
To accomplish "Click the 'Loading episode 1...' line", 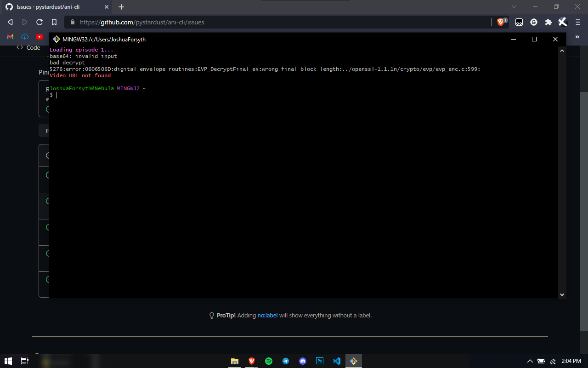I will point(81,50).
